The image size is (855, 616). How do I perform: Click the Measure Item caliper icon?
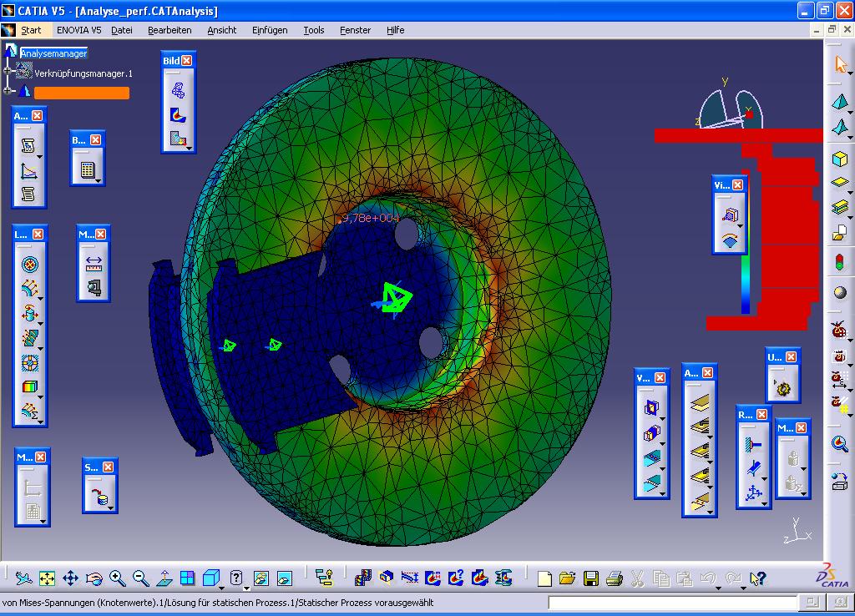(94, 287)
